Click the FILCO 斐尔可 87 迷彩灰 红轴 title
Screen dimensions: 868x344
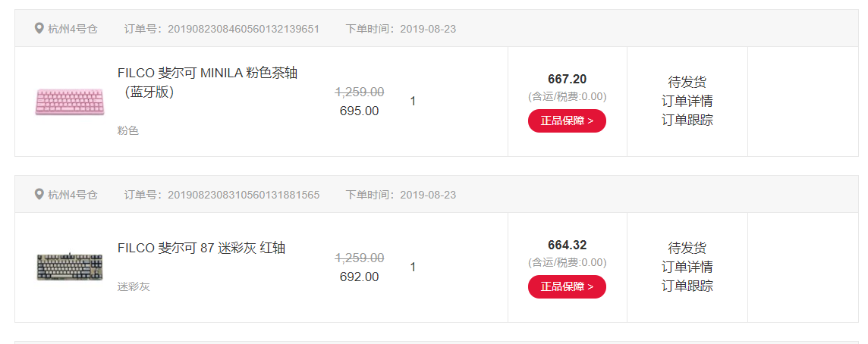point(202,248)
